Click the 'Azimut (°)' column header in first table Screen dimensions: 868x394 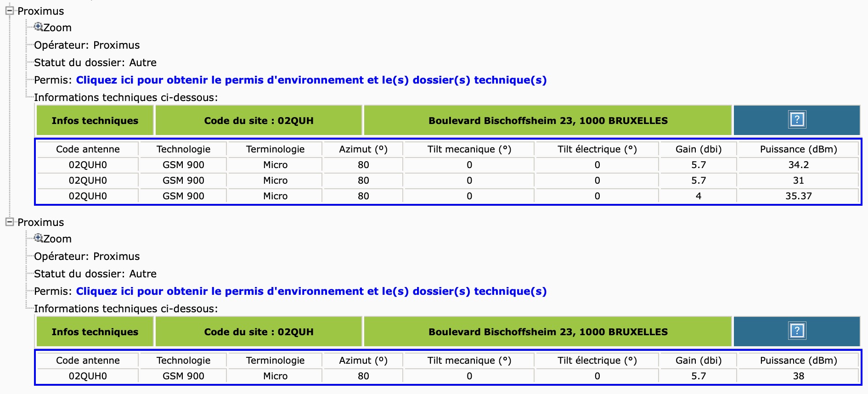pos(363,149)
